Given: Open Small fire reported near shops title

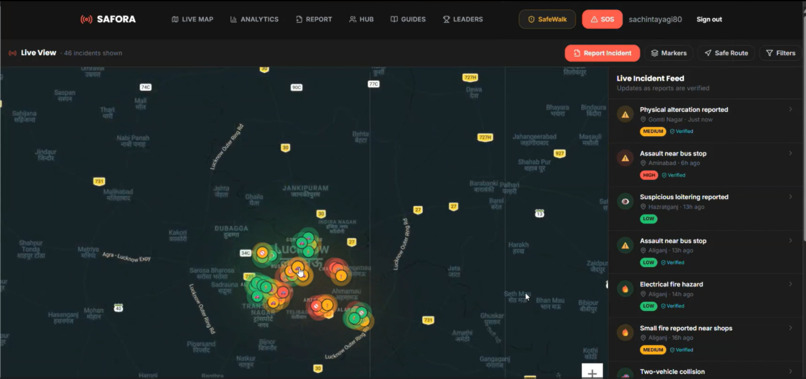Looking at the screenshot, I should tap(686, 328).
